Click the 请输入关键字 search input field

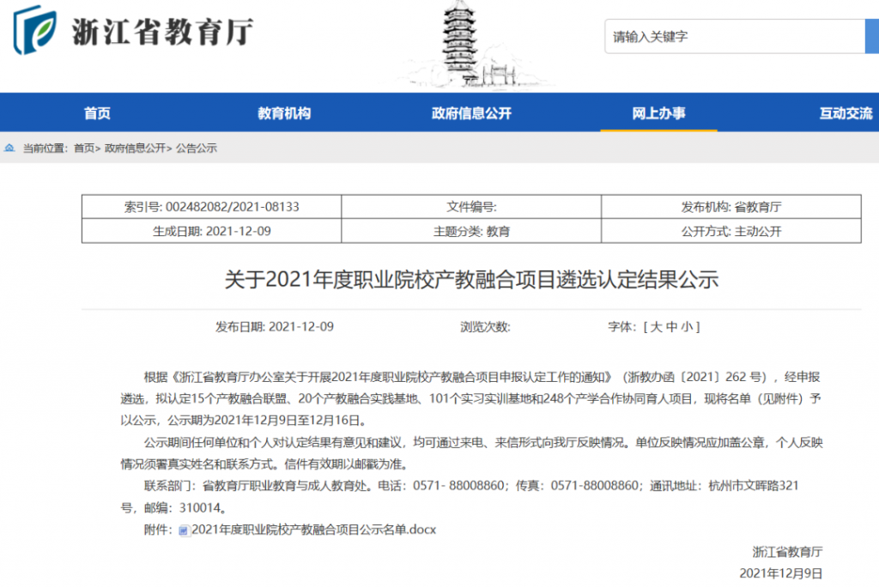coord(734,36)
